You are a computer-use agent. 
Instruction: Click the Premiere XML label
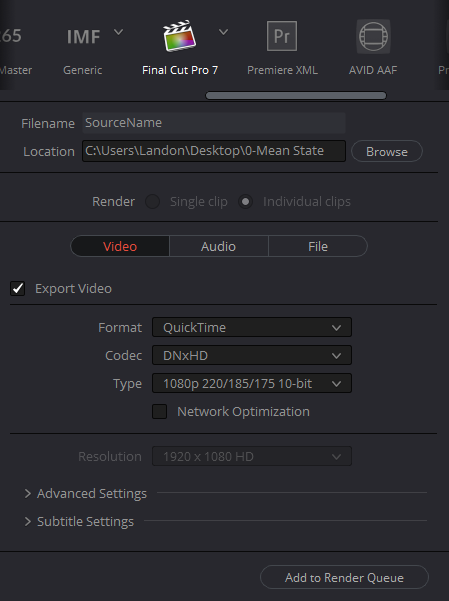coord(282,70)
